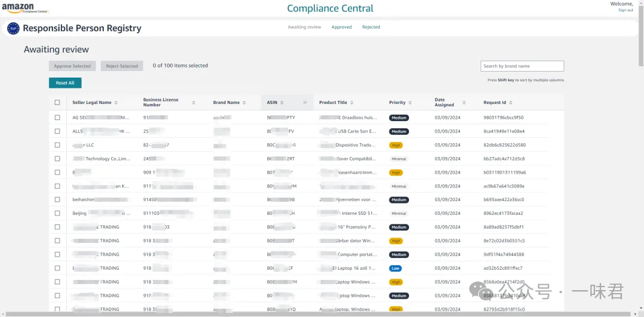Sort by Seller Legal Name arrows
The image size is (644, 317).
[116, 103]
